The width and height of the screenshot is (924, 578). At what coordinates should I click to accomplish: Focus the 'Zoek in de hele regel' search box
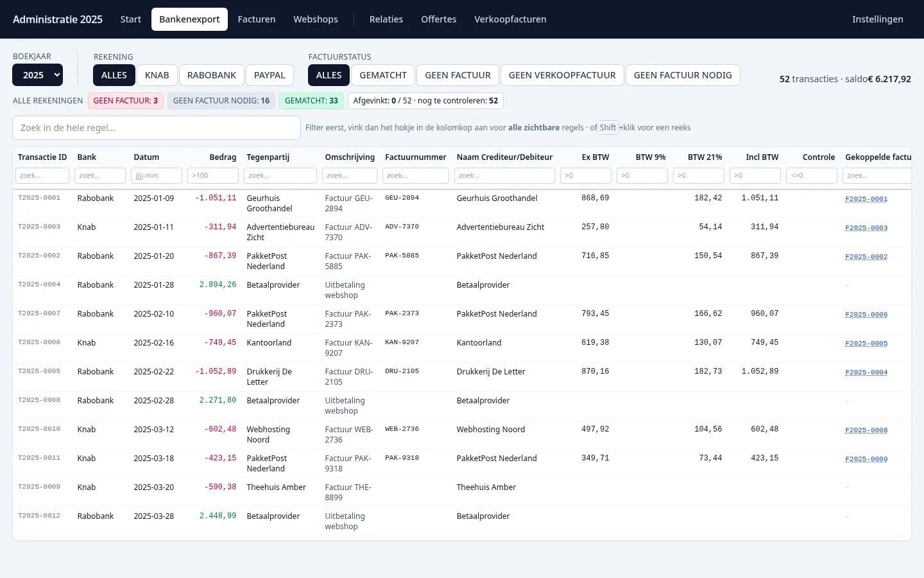coord(157,128)
